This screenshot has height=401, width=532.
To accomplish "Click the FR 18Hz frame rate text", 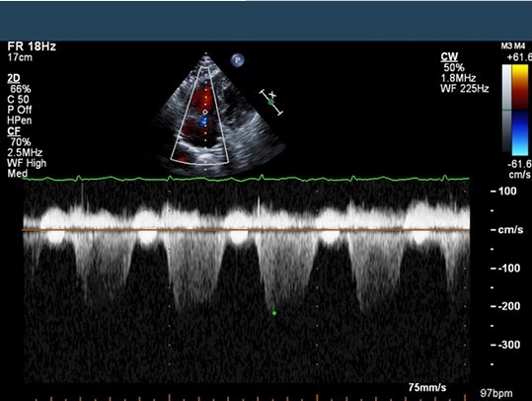I will tap(32, 46).
